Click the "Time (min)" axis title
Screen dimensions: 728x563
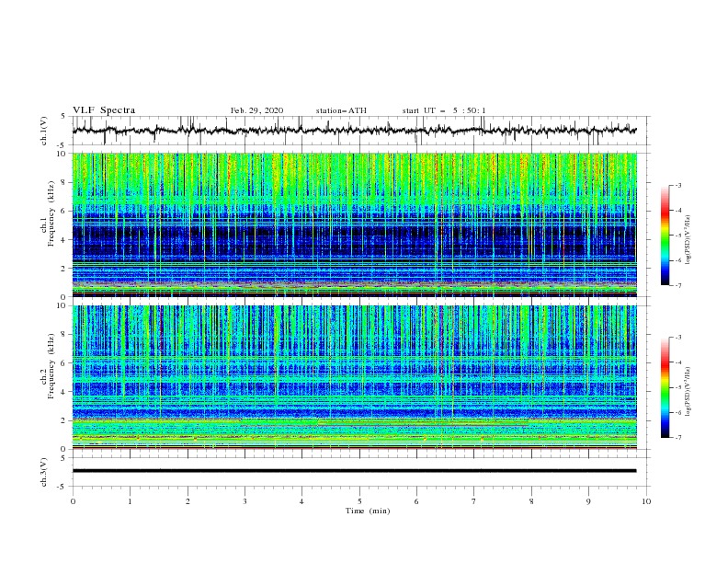pyautogui.click(x=368, y=511)
